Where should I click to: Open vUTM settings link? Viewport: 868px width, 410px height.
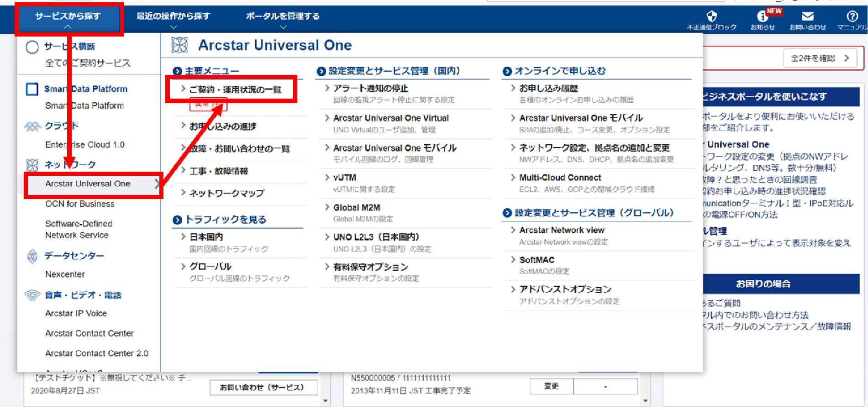(345, 178)
